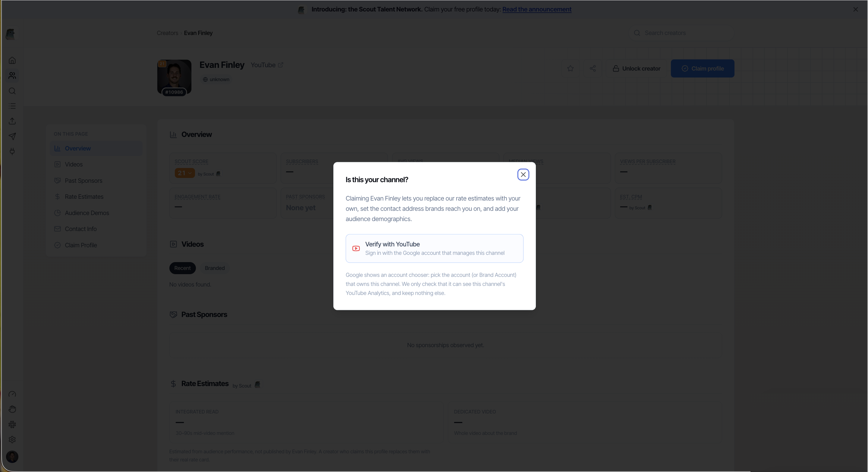Open the paper plane outreach icon
868x472 pixels.
click(x=12, y=136)
